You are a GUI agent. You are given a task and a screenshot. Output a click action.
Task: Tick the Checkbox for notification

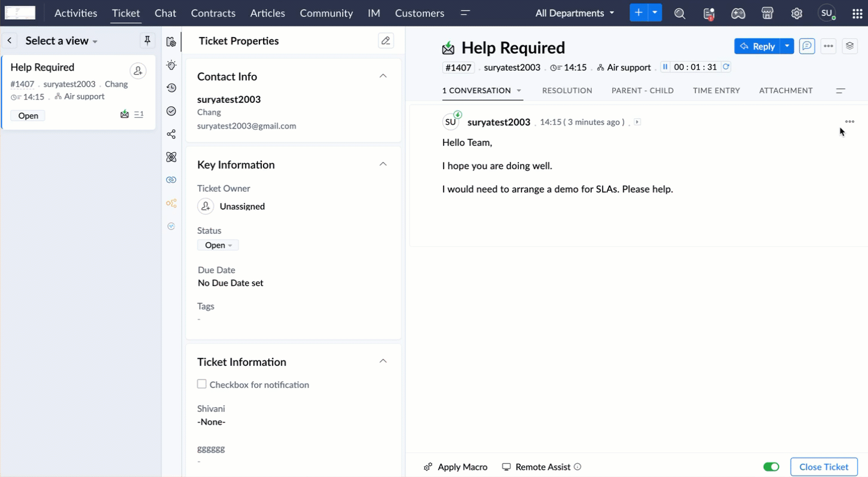point(202,384)
